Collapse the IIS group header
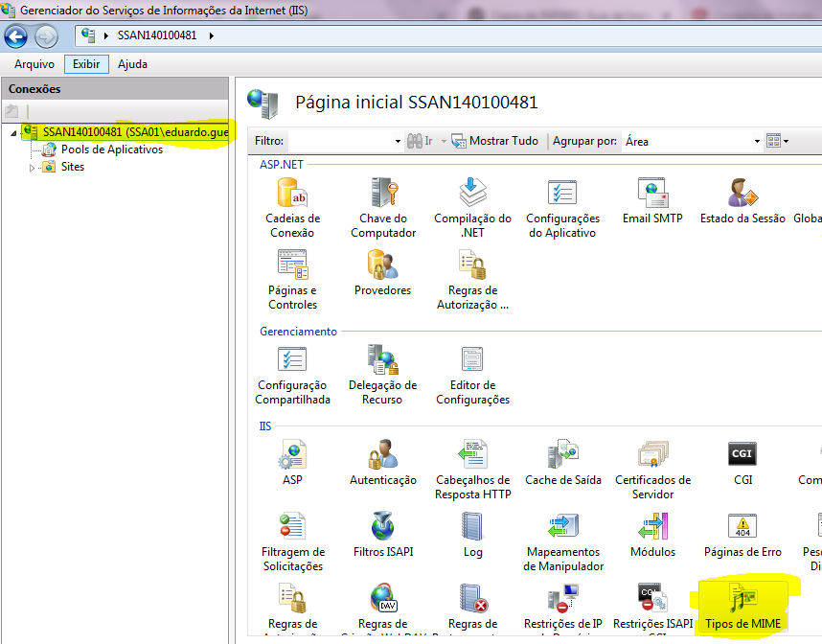 click(265, 426)
